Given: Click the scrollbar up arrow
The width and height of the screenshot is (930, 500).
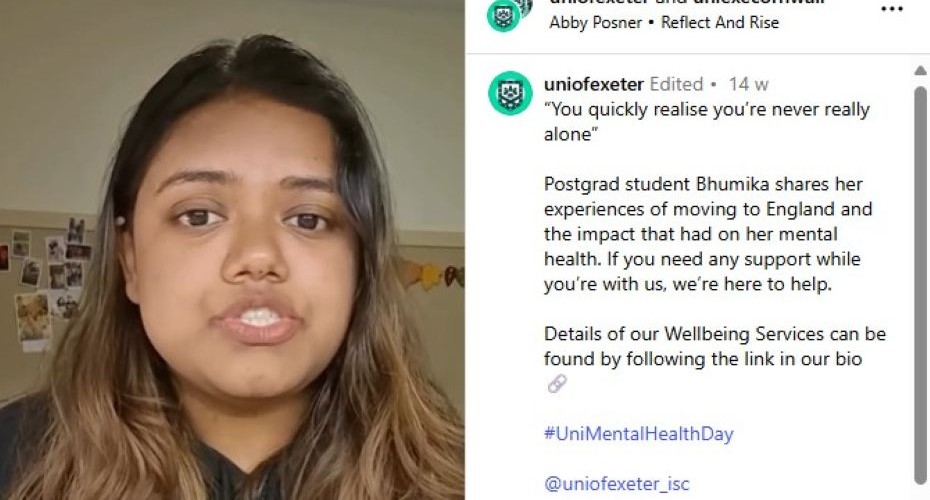Looking at the screenshot, I should click(x=920, y=70).
